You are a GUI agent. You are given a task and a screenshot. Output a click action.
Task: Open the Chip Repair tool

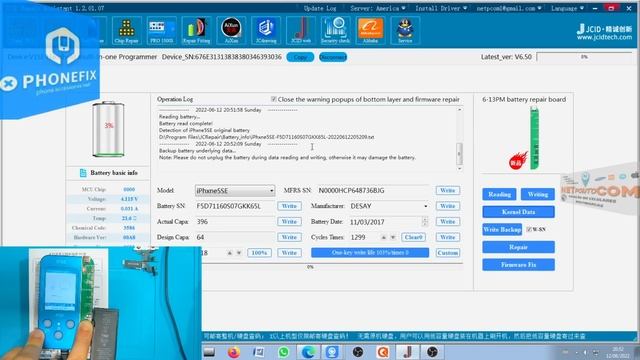pos(126,30)
